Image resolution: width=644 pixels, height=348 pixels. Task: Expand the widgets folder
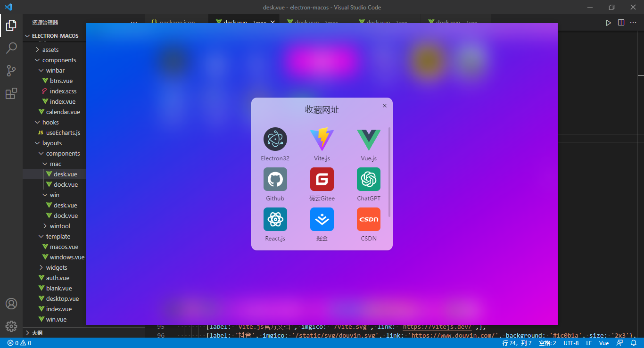click(x=56, y=267)
